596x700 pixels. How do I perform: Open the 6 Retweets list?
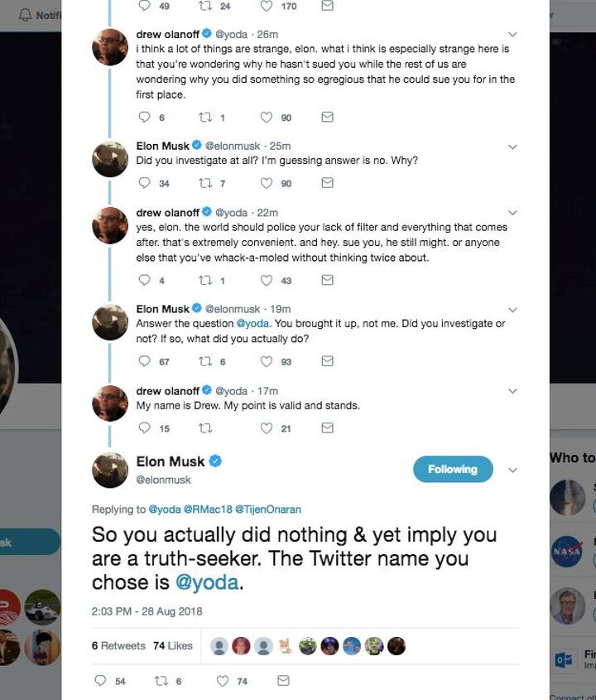point(118,645)
